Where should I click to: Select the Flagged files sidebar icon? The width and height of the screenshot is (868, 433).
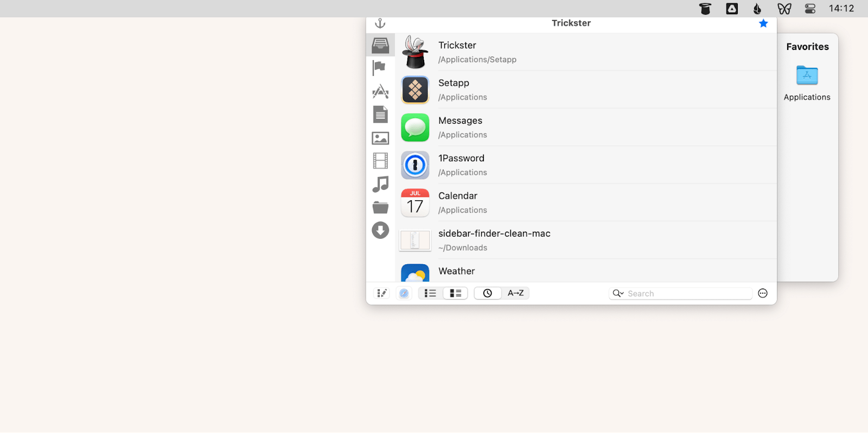coord(379,68)
